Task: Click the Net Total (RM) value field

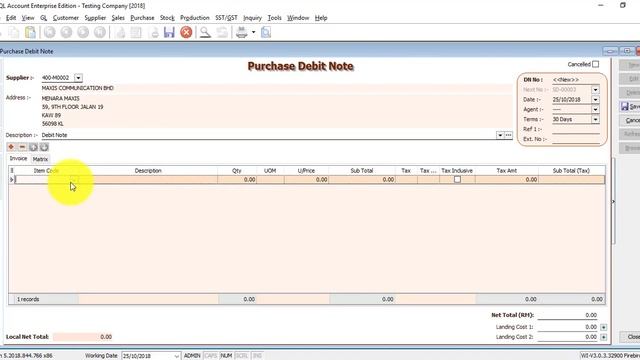Action: tap(568, 315)
